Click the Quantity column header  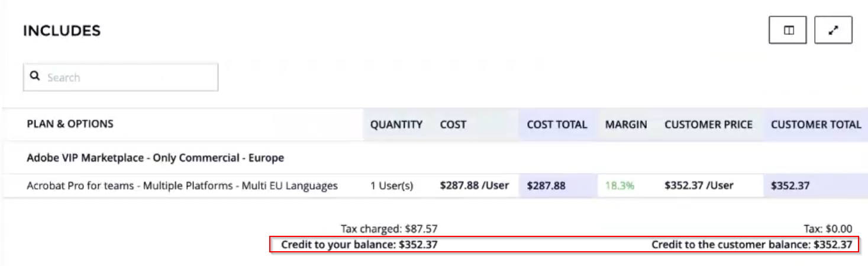point(396,125)
